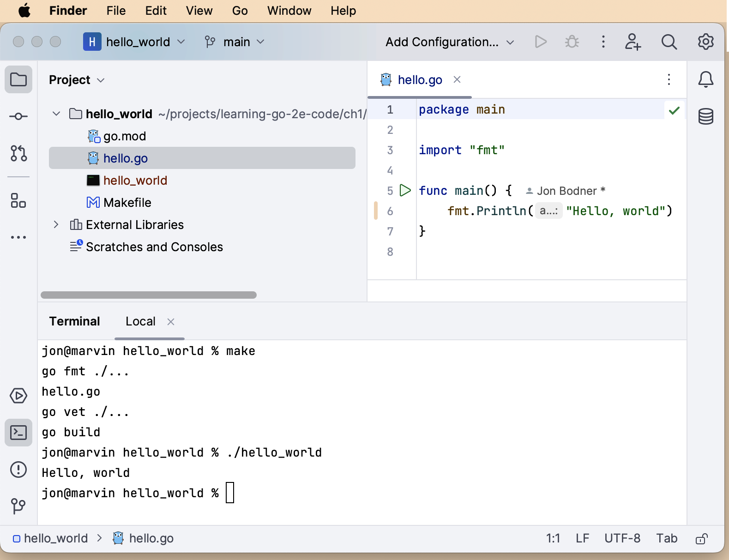Open main branch dropdown

point(235,42)
